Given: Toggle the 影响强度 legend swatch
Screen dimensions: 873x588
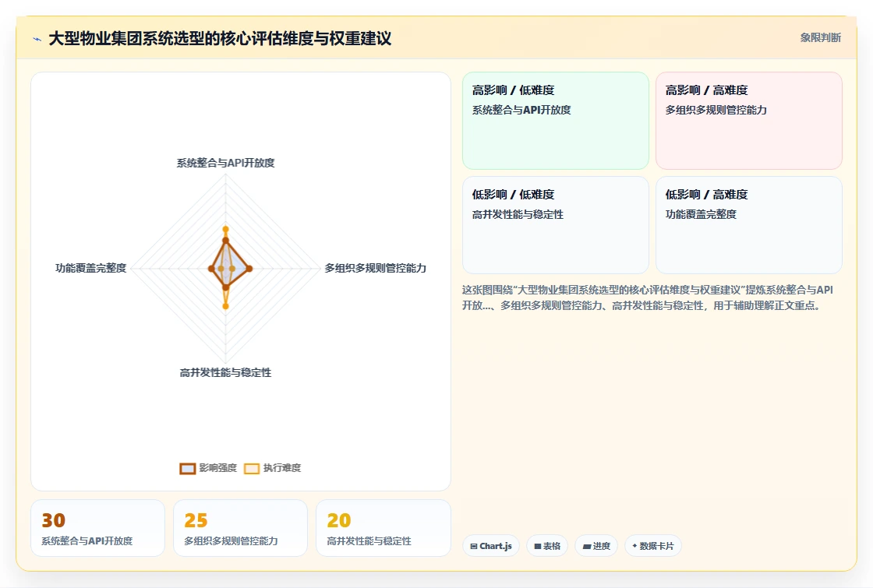Looking at the screenshot, I should click(188, 468).
